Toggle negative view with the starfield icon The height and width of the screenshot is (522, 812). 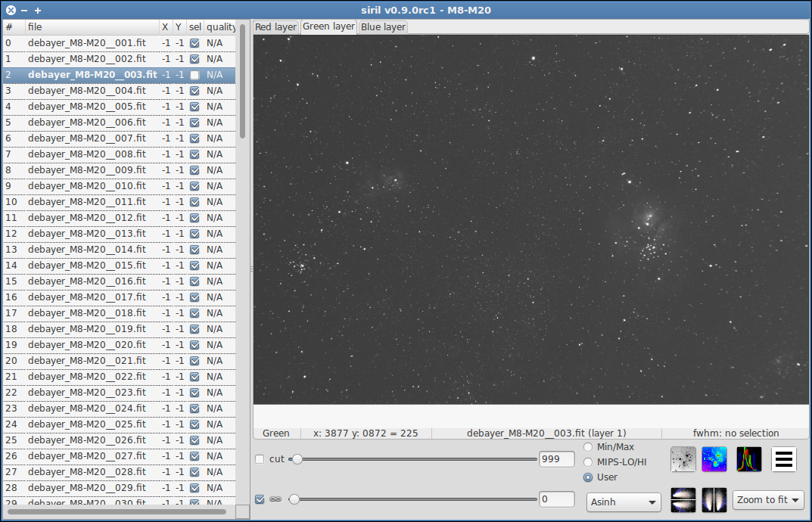pyautogui.click(x=683, y=459)
